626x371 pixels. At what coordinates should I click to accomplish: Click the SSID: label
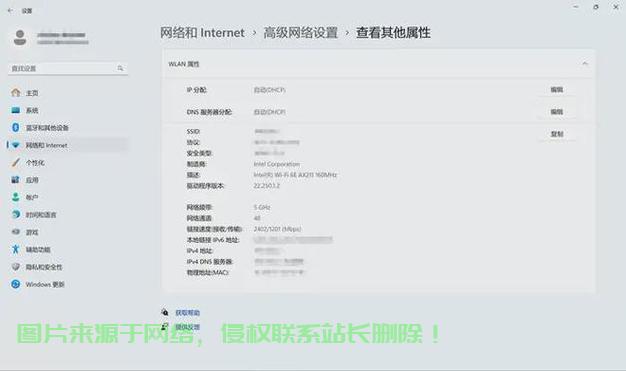point(193,131)
